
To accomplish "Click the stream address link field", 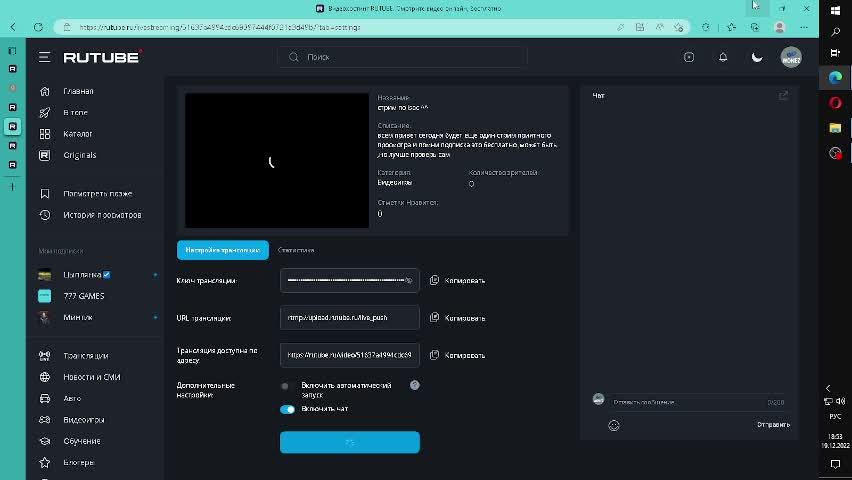I will coord(350,355).
